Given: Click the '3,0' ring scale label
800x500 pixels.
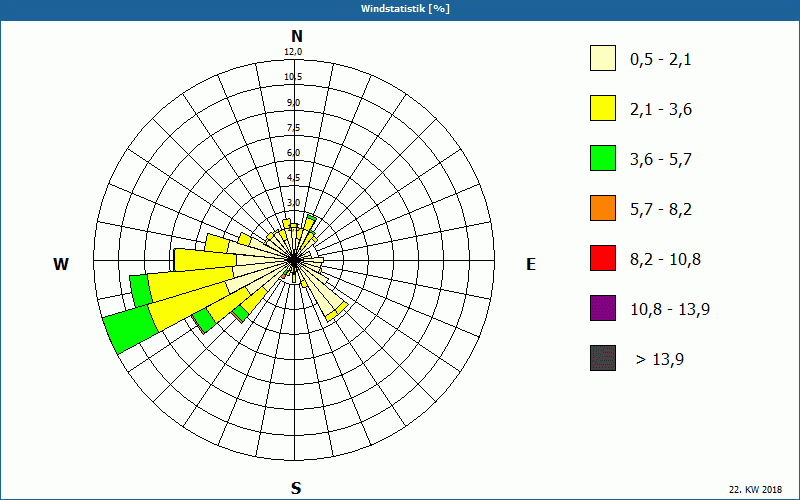Looking at the screenshot, I should coord(293,203).
